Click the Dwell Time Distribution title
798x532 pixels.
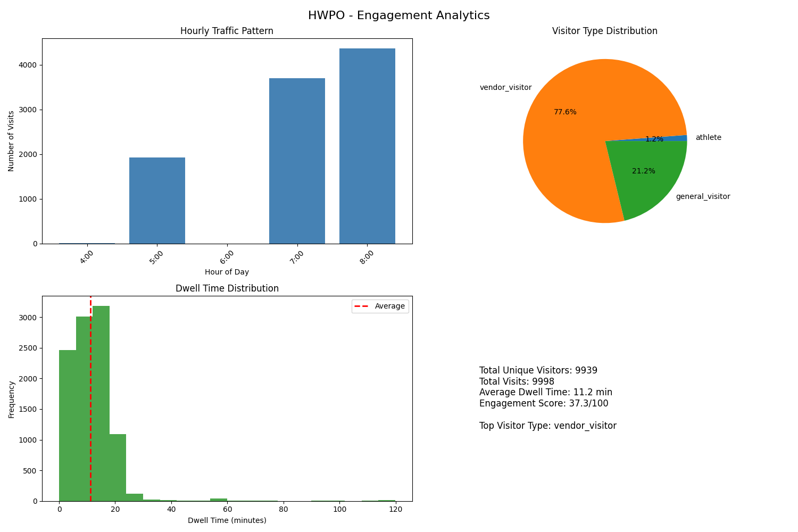point(227,288)
